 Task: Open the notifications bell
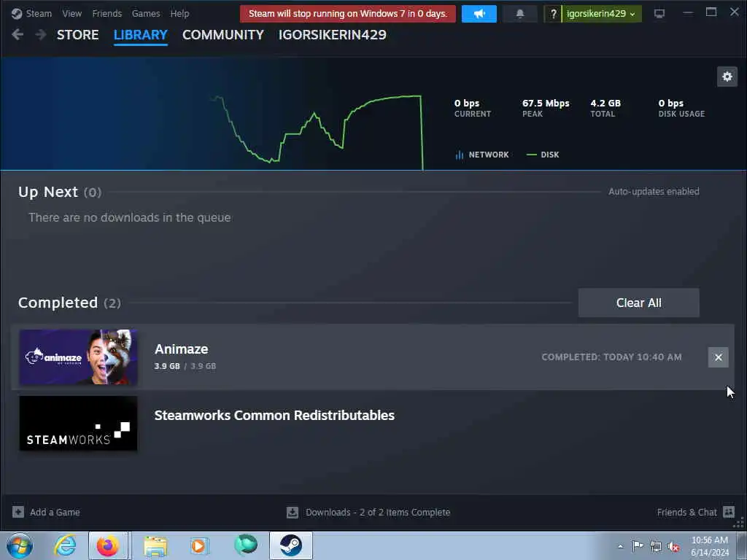519,13
